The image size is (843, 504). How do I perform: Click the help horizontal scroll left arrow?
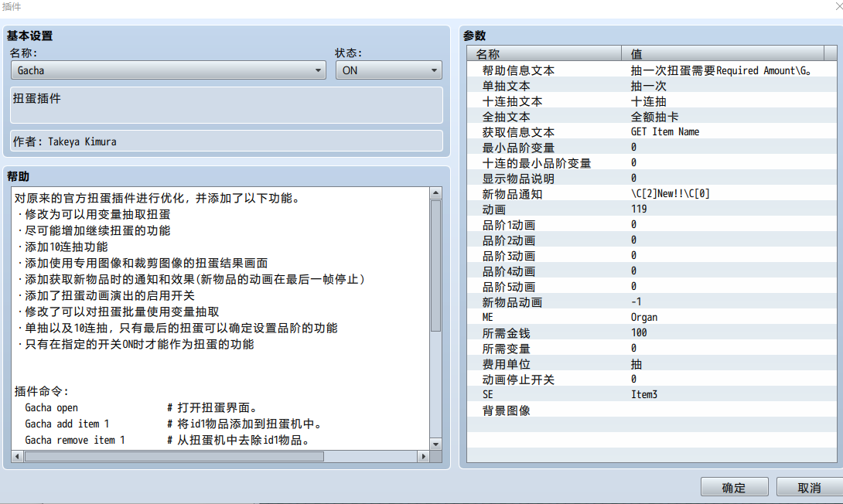[17, 456]
